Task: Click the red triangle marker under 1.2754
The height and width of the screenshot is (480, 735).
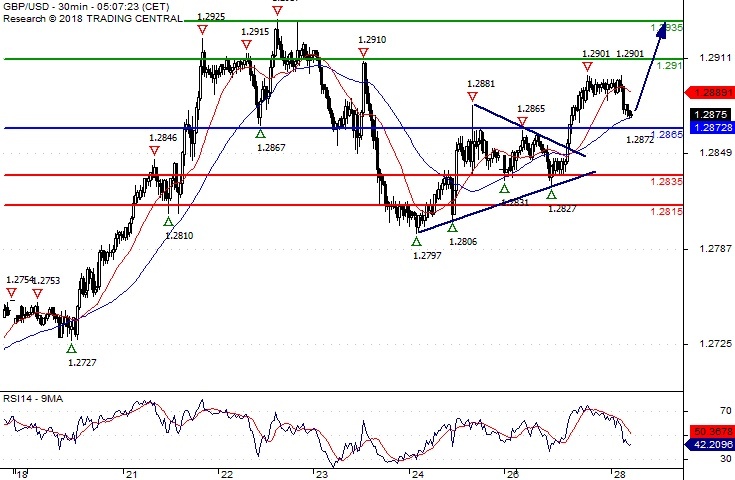Action: pos(12,293)
